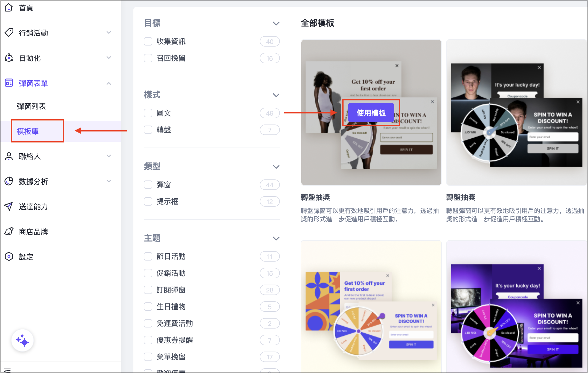Check the 收集資訊 checkbox

(148, 41)
